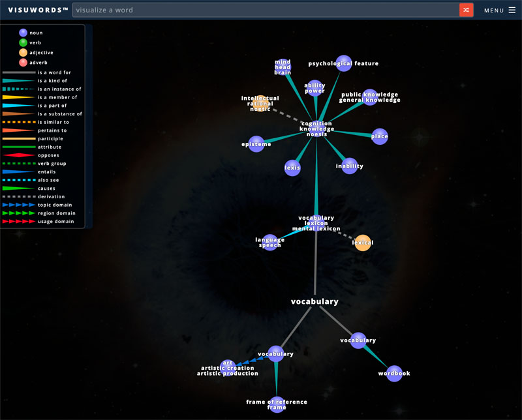Screen dimensions: 522x420
Task: Click the 'art artistic creation' node
Action: (228, 368)
